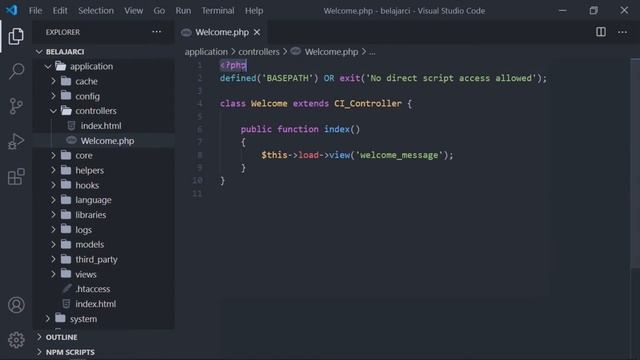
Task: Open the Terminal menu
Action: click(218, 11)
